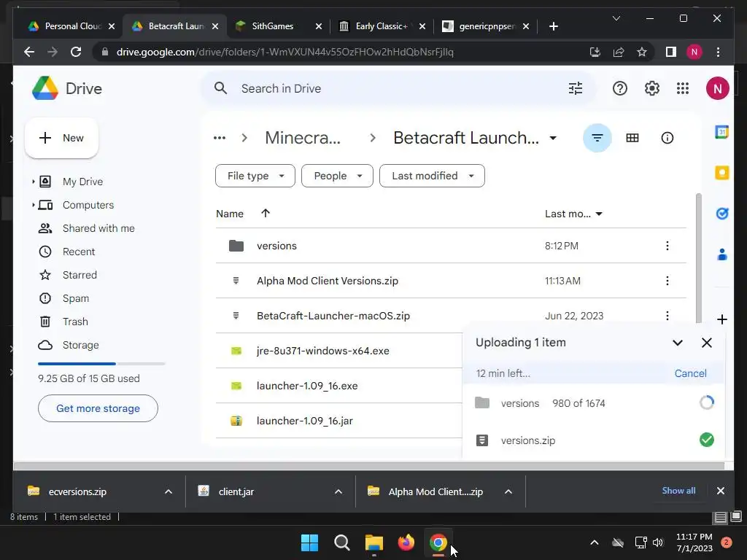Open Google account avatar in Drive
The width and height of the screenshot is (747, 560).
click(718, 88)
